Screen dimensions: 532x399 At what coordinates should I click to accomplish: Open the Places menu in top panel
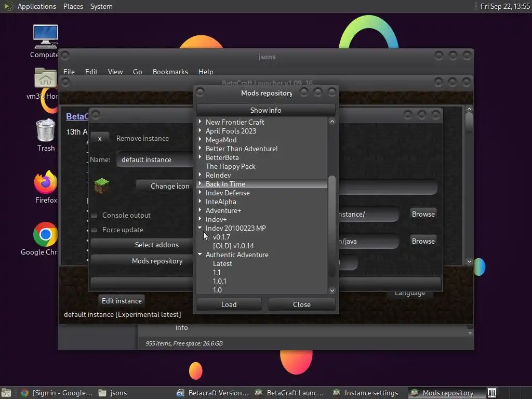point(73,6)
